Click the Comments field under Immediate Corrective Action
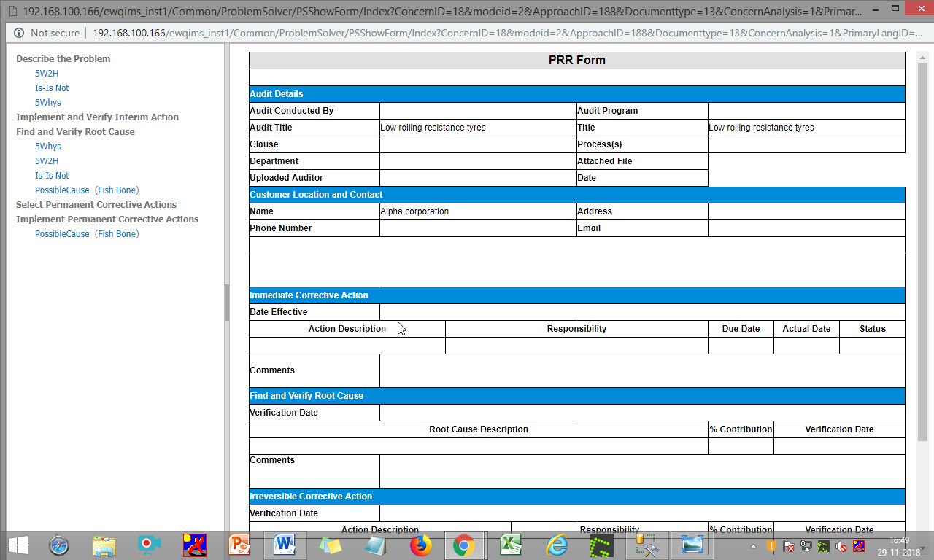The height and width of the screenshot is (560, 934). (642, 370)
